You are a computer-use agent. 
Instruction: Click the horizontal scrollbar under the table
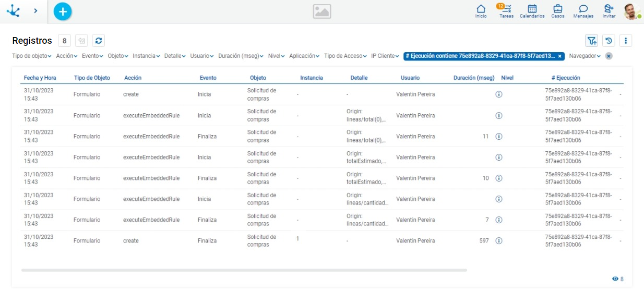(244, 270)
